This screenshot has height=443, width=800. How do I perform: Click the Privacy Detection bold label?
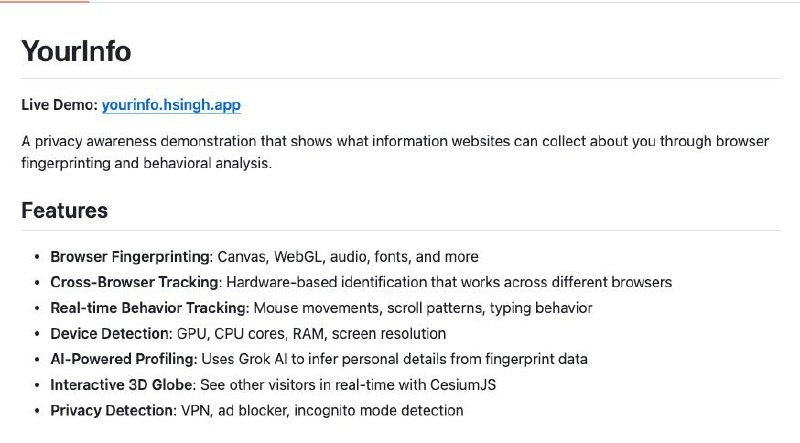pos(113,410)
